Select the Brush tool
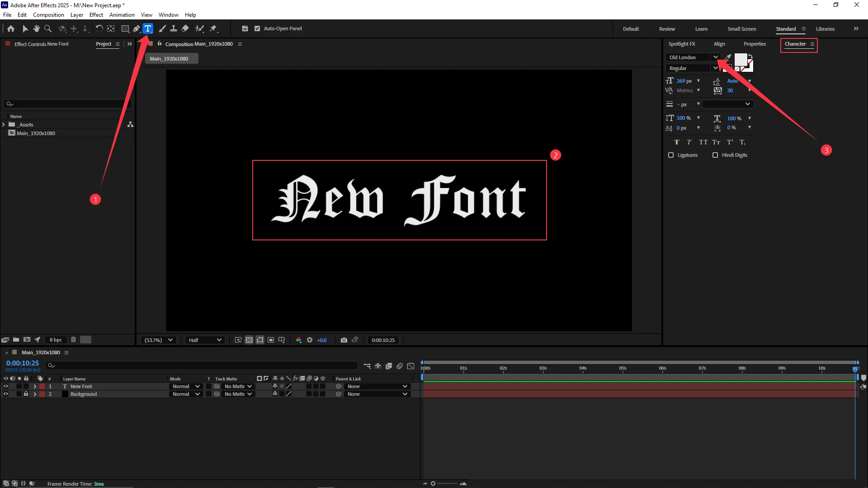This screenshot has height=488, width=868. click(162, 28)
